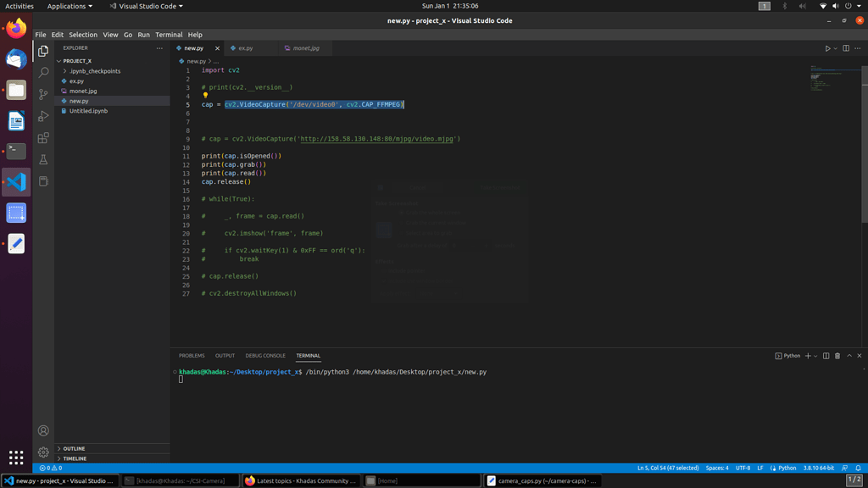Open the Testing flask icon view

tap(43, 159)
